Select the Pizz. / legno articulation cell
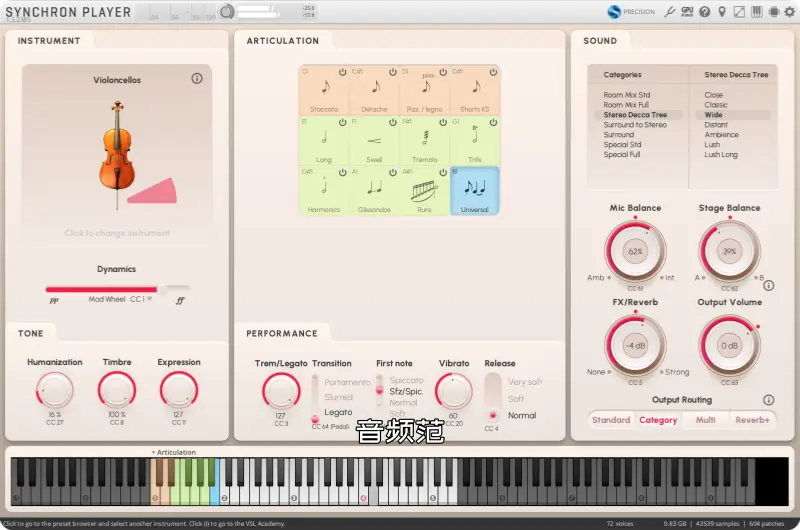Screen dimensions: 800x530 [424, 90]
